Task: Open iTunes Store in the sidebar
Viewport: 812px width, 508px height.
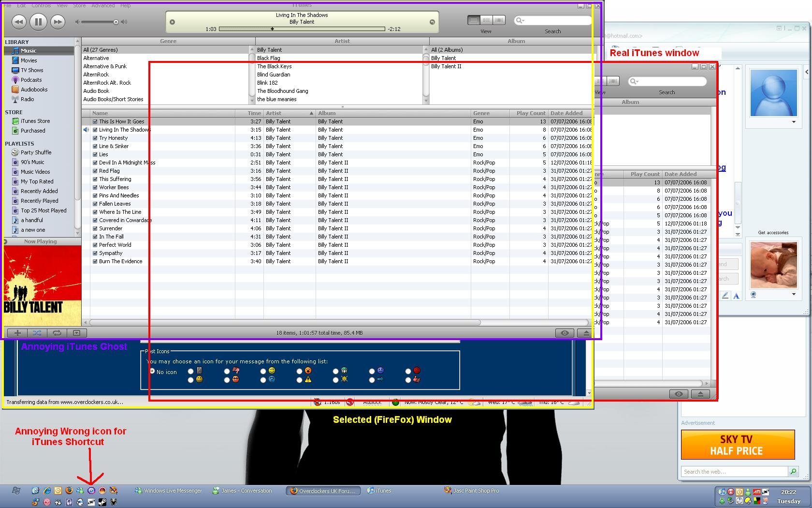Action: point(35,121)
